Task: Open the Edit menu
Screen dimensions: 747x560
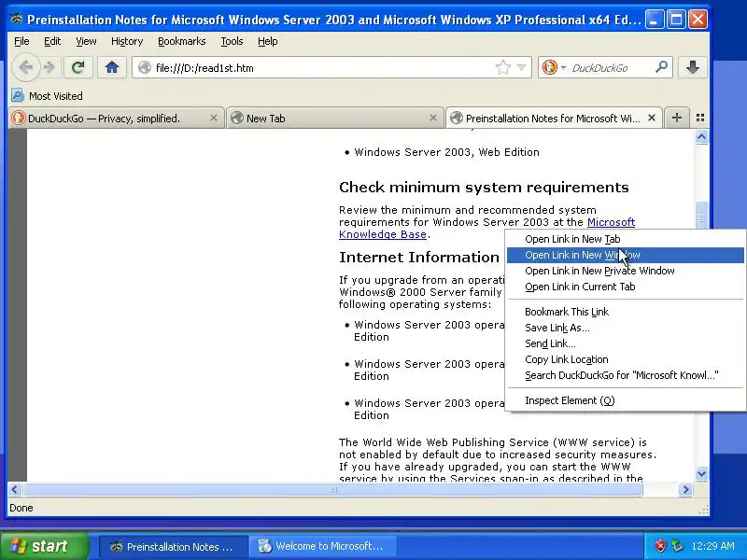Action: click(52, 41)
